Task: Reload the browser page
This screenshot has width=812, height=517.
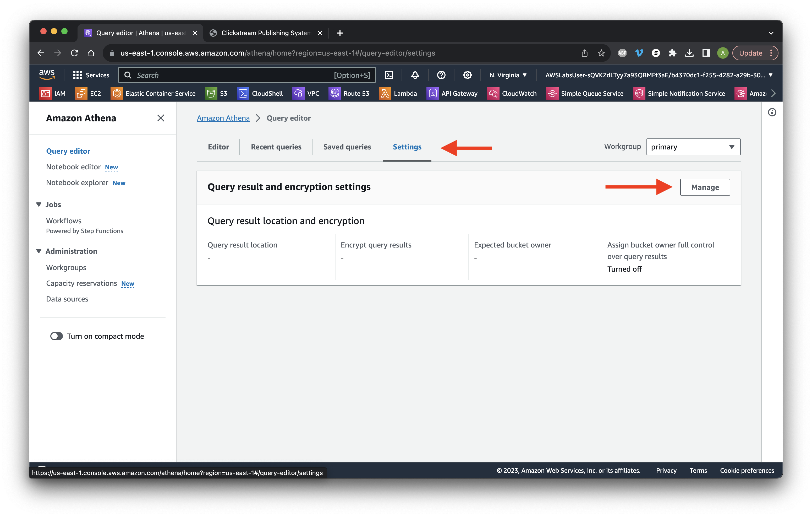Action: pos(74,53)
